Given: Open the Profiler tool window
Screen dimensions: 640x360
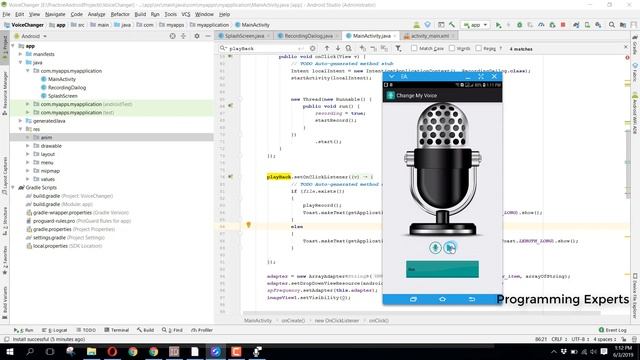Looking at the screenshot, I should click(202, 330).
